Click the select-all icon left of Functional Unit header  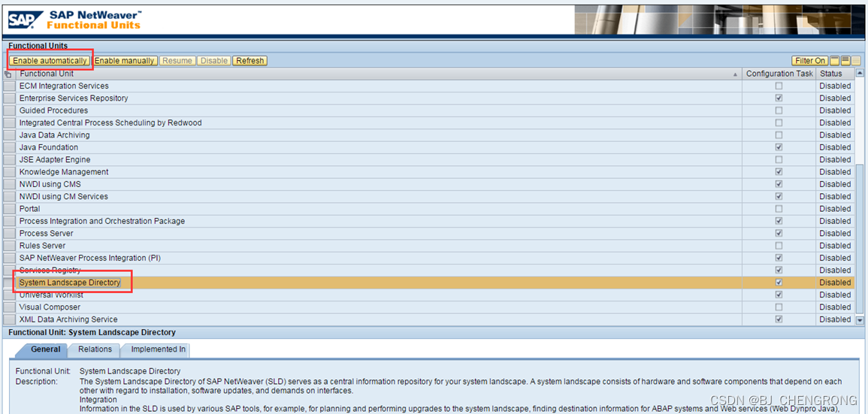(8, 74)
